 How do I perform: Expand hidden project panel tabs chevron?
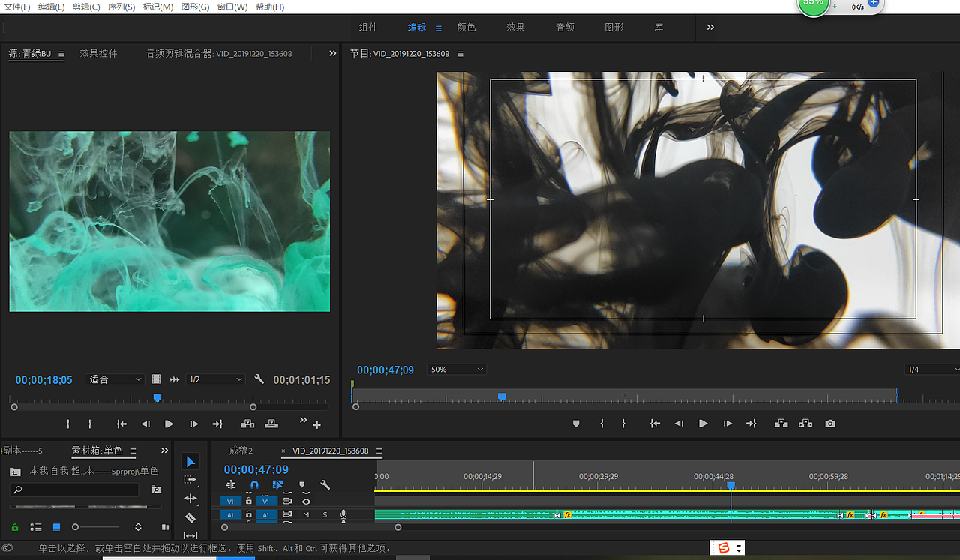pos(165,451)
